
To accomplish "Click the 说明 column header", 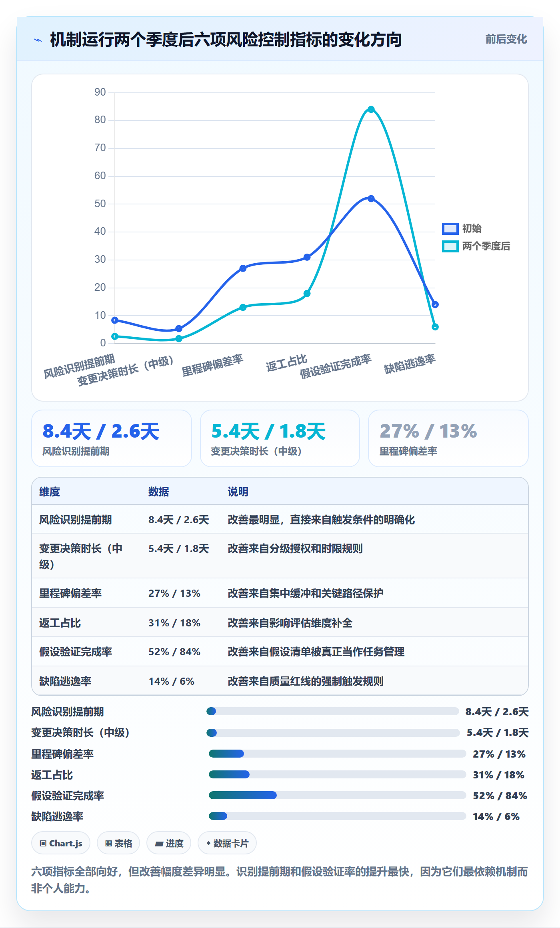I will point(238,492).
